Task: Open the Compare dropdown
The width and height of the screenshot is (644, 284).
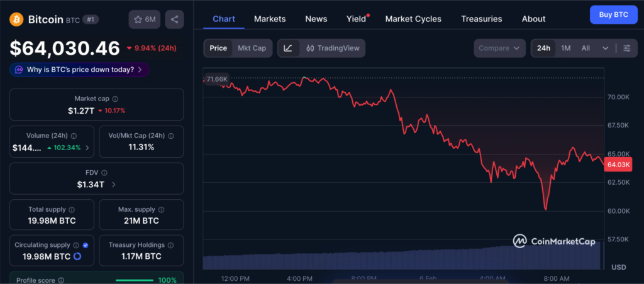Action: pyautogui.click(x=499, y=48)
